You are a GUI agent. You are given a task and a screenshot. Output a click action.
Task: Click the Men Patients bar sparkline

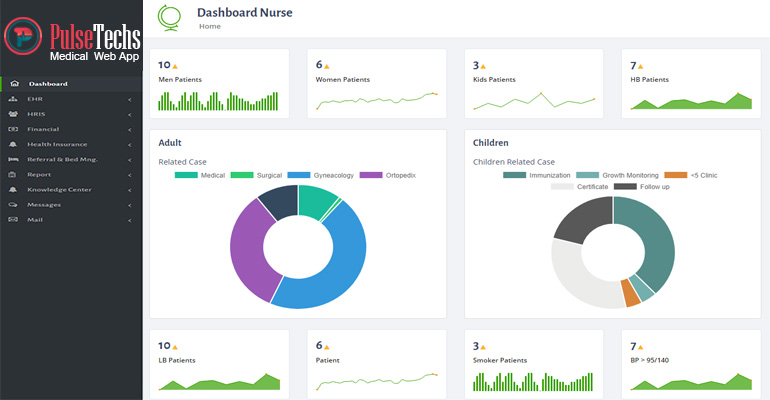[218, 101]
